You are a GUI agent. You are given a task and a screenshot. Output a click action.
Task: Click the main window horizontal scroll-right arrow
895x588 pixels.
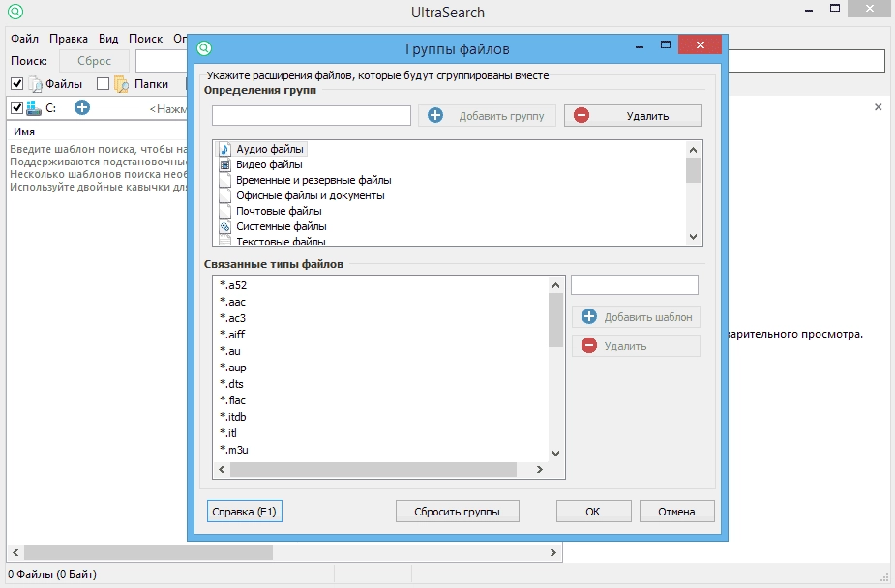[x=552, y=552]
